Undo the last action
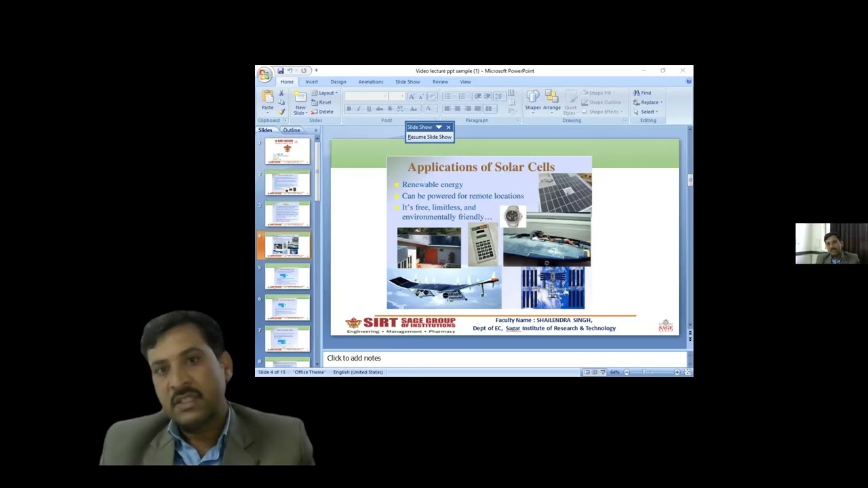Screen dimensions: 868x488 [x=290, y=70]
